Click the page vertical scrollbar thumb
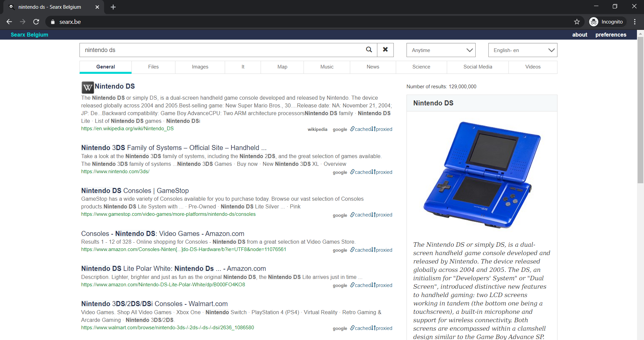 pyautogui.click(x=640, y=110)
